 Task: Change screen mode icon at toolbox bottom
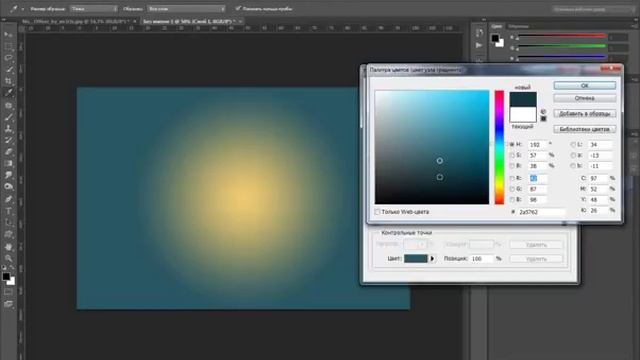8,304
